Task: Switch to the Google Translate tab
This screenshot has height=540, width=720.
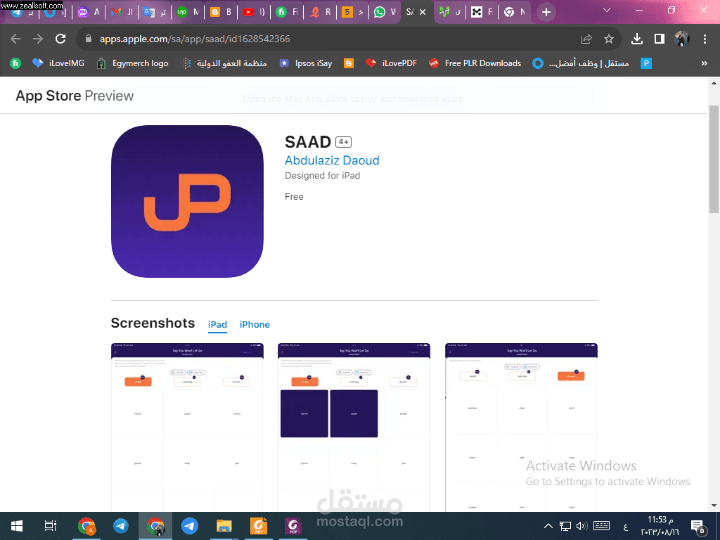Action: coord(155,12)
